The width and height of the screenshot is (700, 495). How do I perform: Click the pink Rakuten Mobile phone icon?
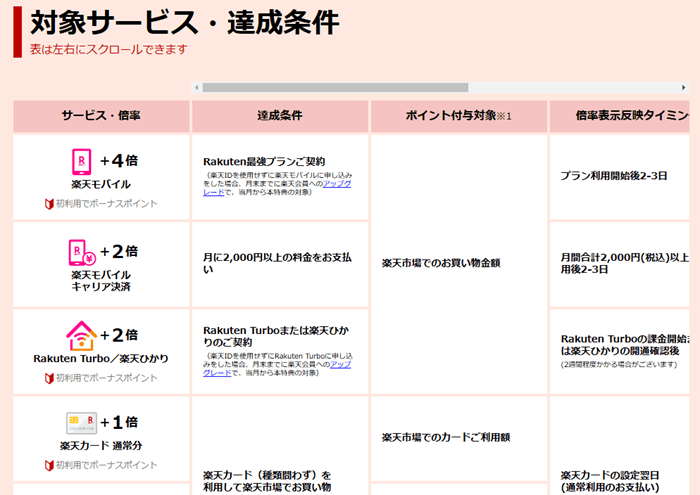pyautogui.click(x=82, y=162)
